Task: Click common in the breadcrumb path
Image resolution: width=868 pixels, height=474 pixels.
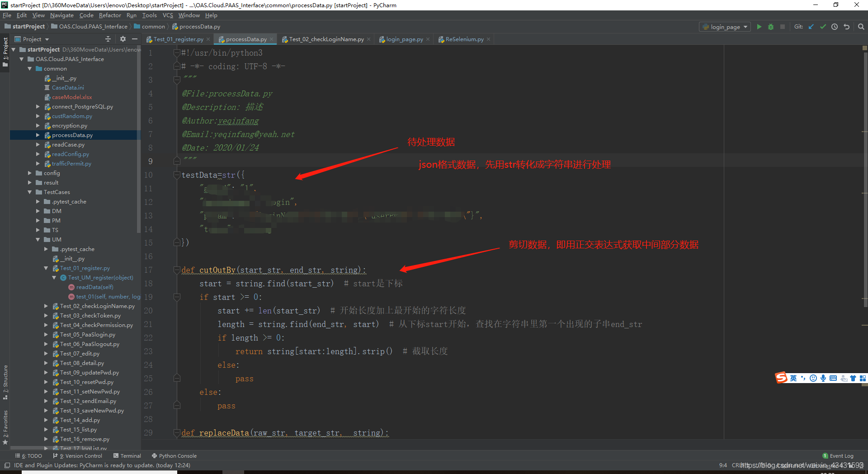Action: click(150, 27)
